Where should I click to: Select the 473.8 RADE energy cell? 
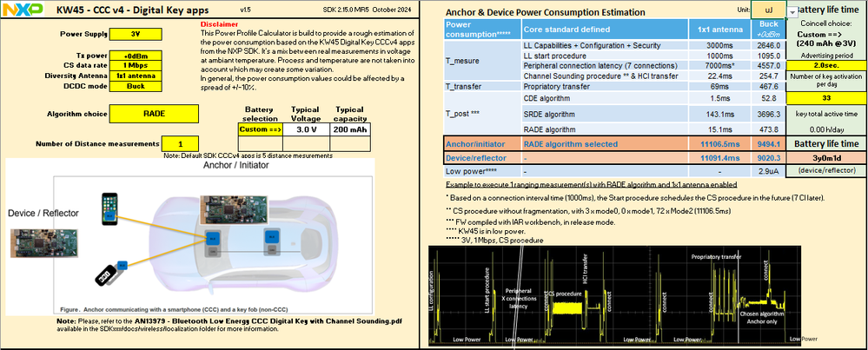(768, 129)
